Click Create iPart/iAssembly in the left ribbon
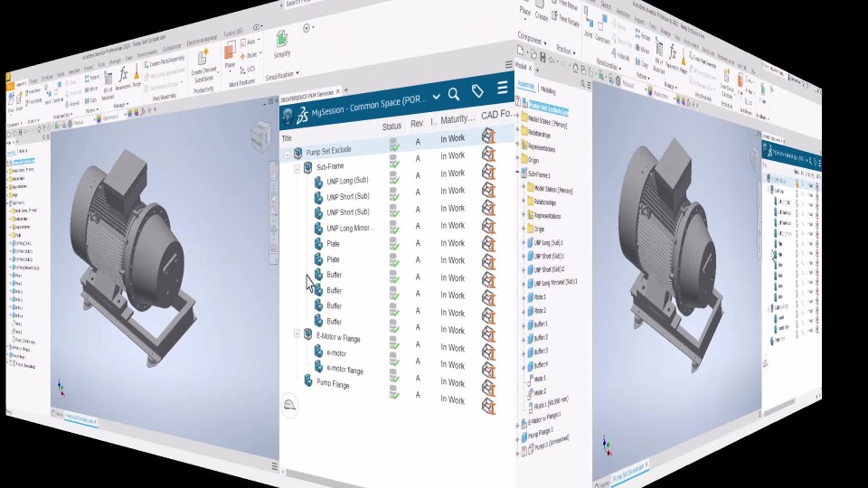868x488 pixels. (x=164, y=62)
